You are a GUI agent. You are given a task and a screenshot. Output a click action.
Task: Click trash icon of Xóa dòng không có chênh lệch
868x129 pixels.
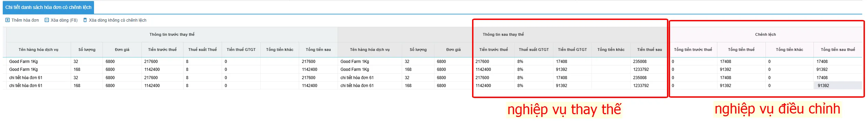tap(85, 20)
